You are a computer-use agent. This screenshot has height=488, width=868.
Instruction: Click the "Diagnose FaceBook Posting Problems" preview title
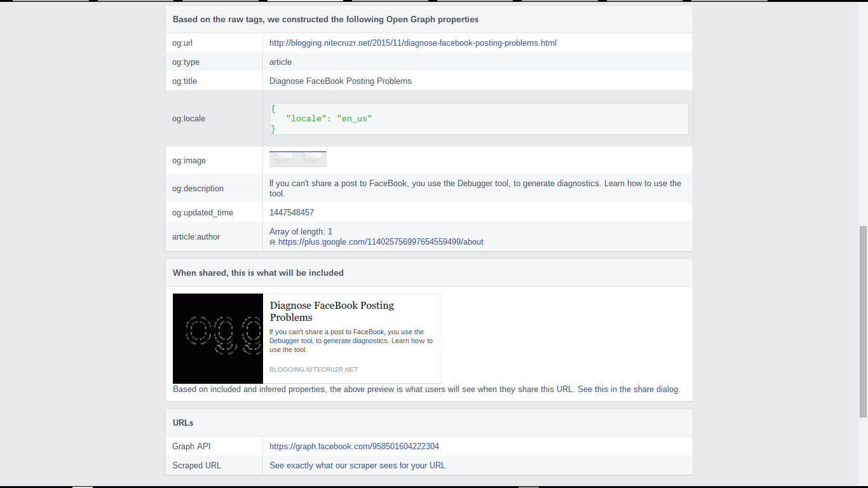point(331,311)
